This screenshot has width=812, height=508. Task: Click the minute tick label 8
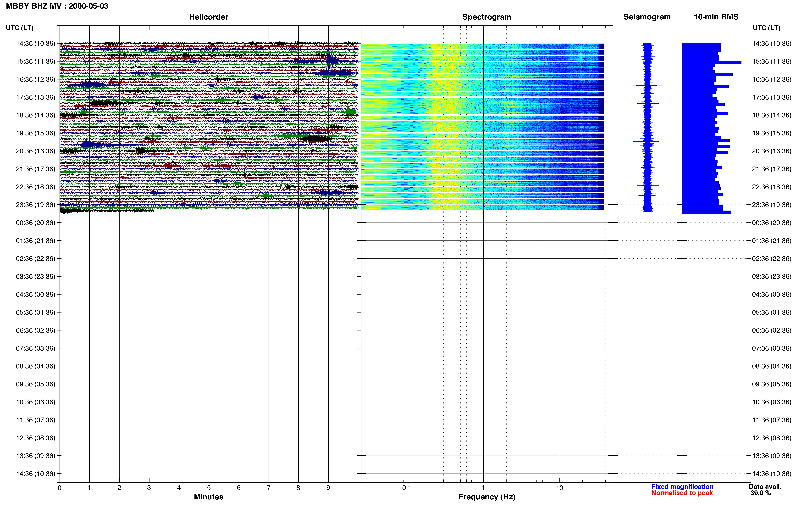[x=298, y=488]
